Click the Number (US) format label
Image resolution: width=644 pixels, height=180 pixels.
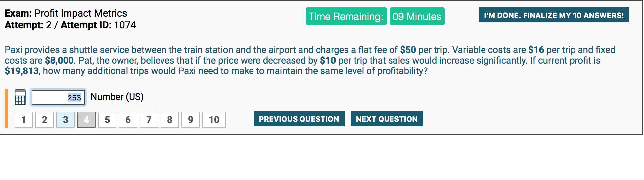coord(117,97)
